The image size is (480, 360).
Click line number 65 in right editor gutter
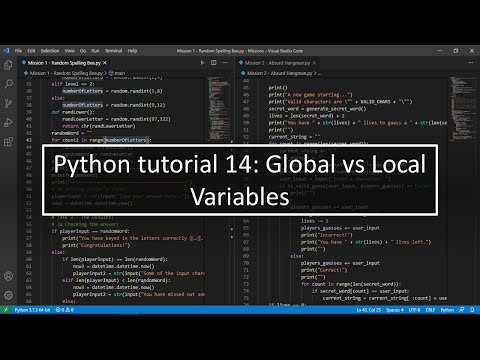tap(246, 228)
